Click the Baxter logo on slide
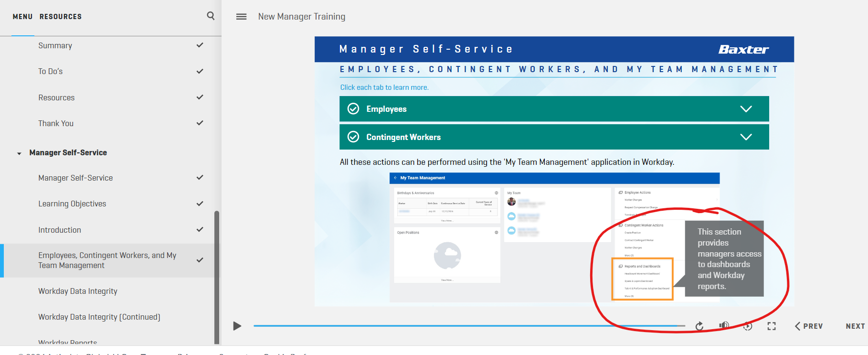 coord(743,50)
